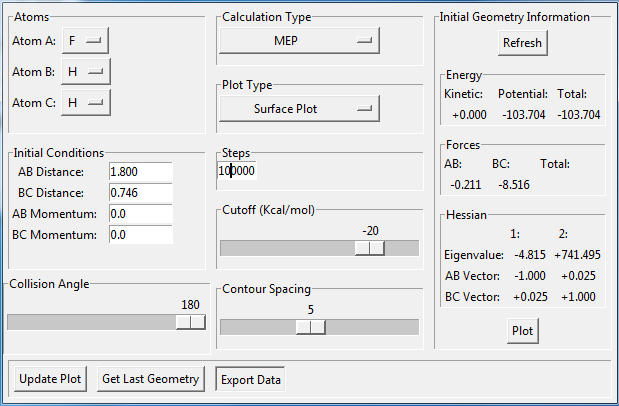Screen dimensions: 619x406
Task: Click the AB Distance input field
Action: pyautogui.click(x=141, y=172)
